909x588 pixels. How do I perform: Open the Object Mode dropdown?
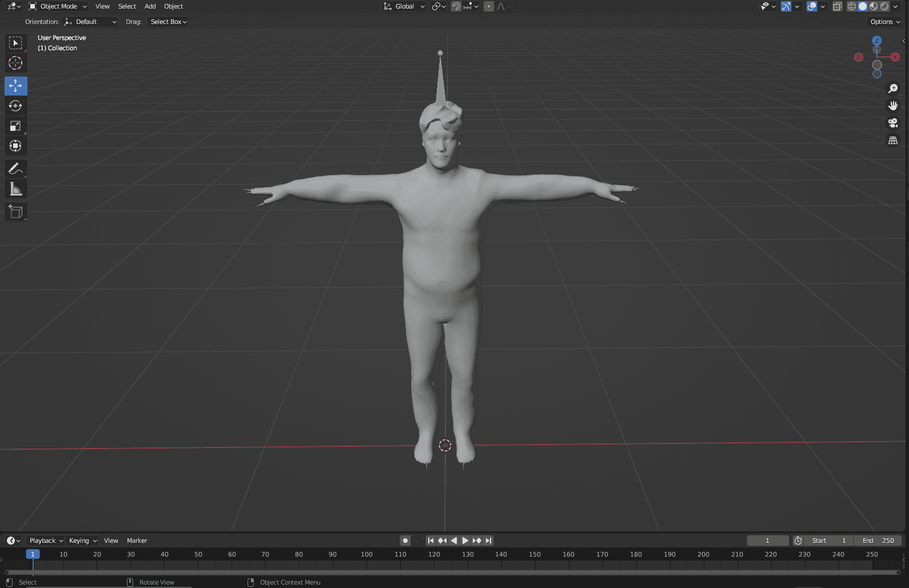[58, 6]
